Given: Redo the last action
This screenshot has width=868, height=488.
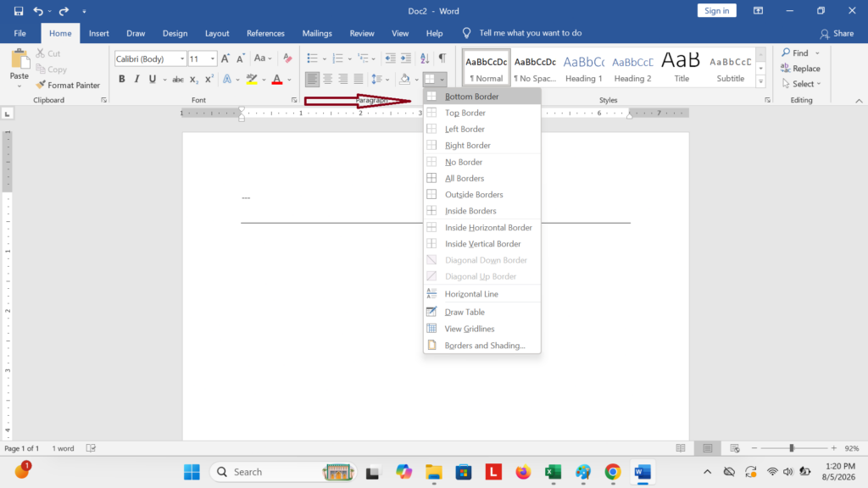Looking at the screenshot, I should click(64, 11).
